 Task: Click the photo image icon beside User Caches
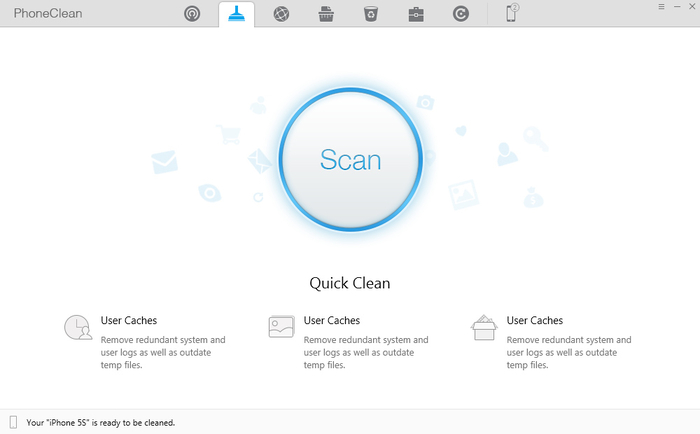pyautogui.click(x=280, y=326)
